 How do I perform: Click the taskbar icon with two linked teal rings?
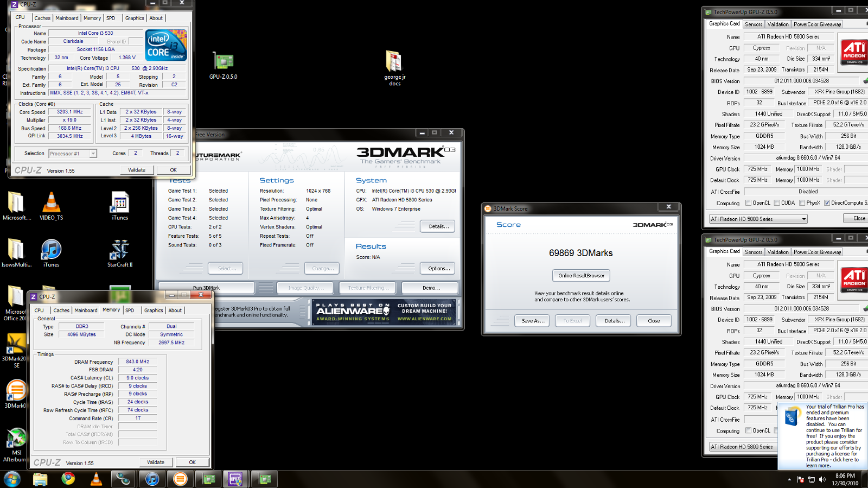(124, 479)
